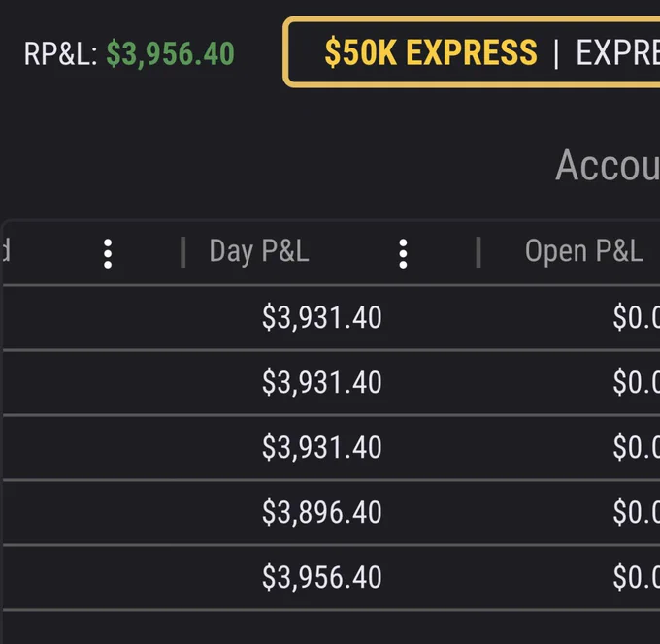
Task: Select the third row's $3,931.40 cell
Action: (x=322, y=447)
